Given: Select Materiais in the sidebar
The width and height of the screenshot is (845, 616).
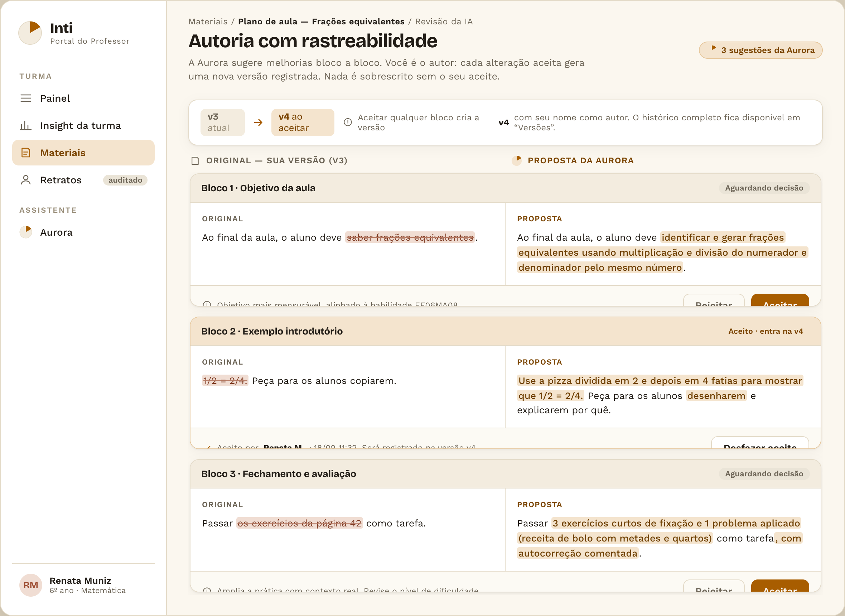Looking at the screenshot, I should (x=83, y=153).
